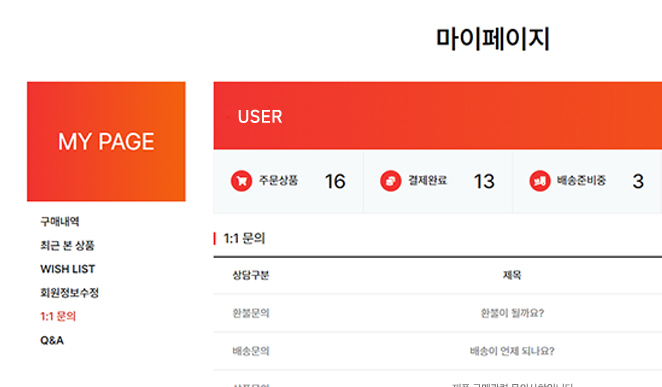Click the 배송준비중 delivery icon
The image size is (662, 387).
[x=540, y=181]
